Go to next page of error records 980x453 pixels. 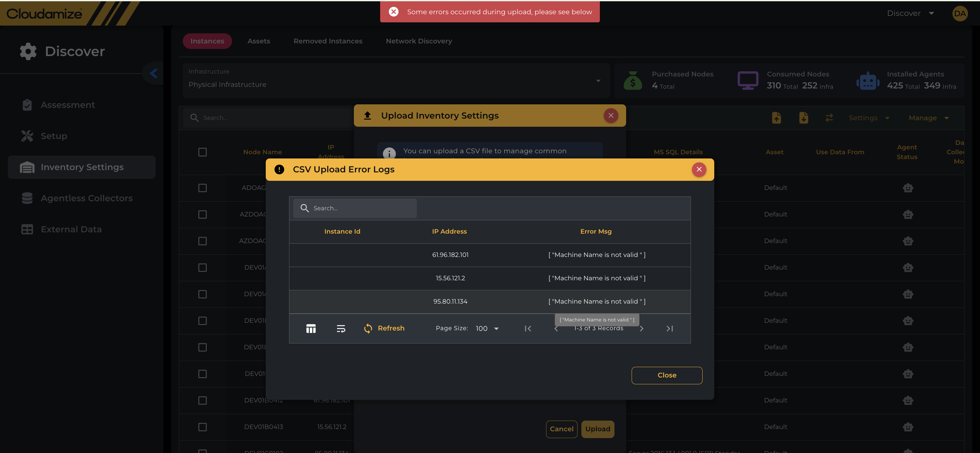(x=641, y=329)
